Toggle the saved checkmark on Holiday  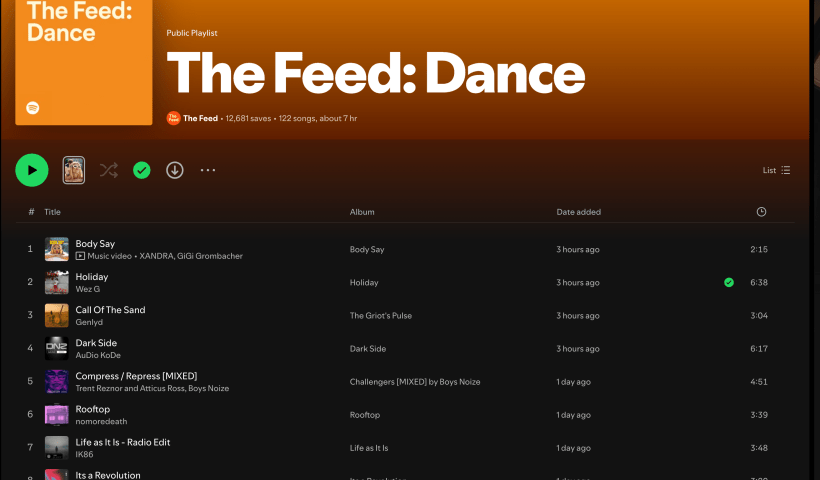coord(729,282)
